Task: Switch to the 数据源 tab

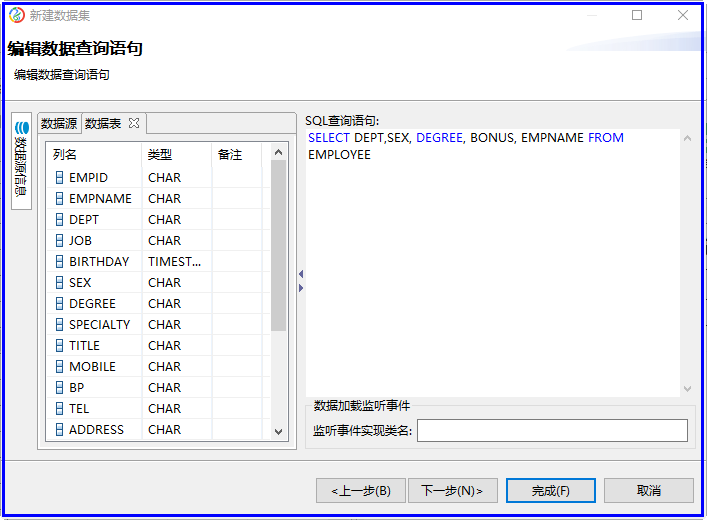Action: click(x=59, y=124)
